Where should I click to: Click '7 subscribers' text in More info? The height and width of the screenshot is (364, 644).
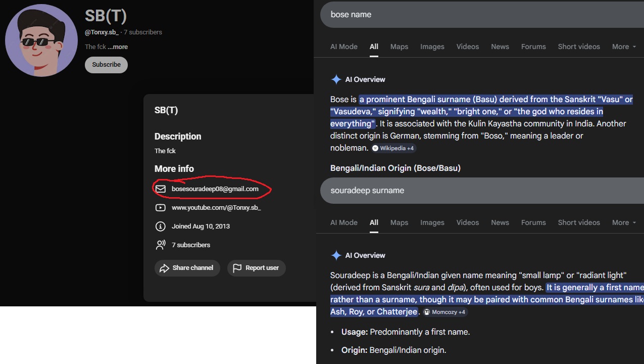pyautogui.click(x=191, y=245)
